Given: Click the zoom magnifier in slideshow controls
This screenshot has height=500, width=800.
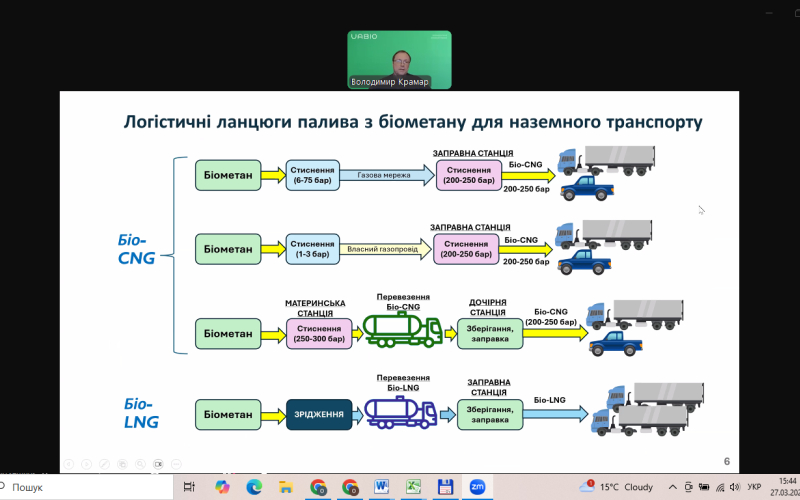Looking at the screenshot, I should [x=139, y=464].
